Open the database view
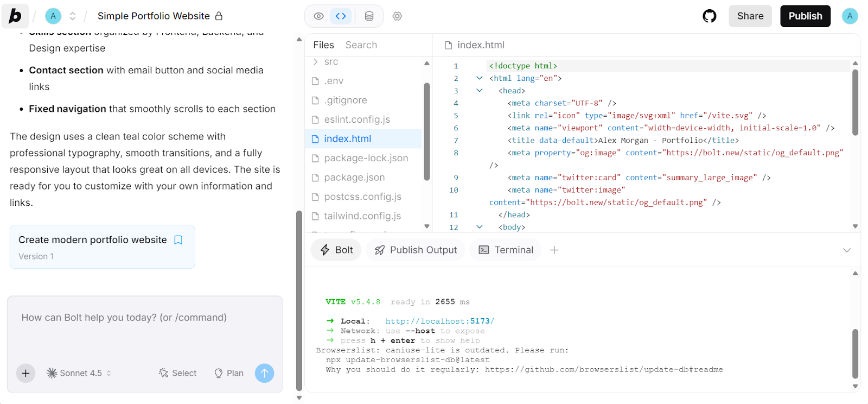 click(369, 16)
